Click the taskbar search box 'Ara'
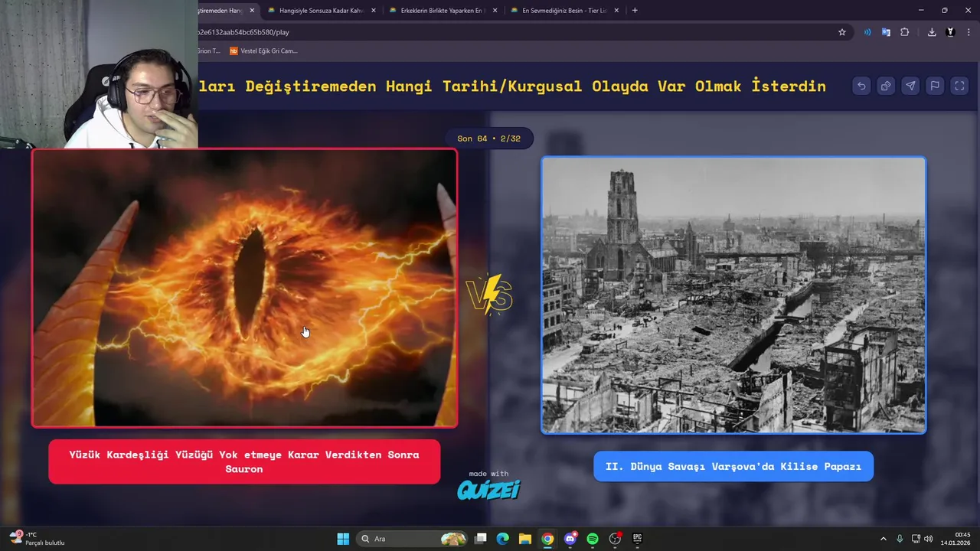 (x=413, y=539)
